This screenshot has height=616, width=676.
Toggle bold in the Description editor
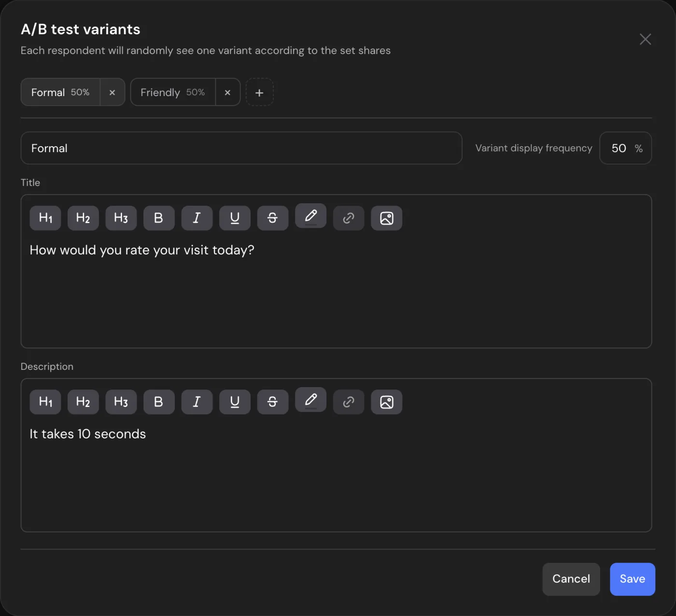[x=159, y=402]
